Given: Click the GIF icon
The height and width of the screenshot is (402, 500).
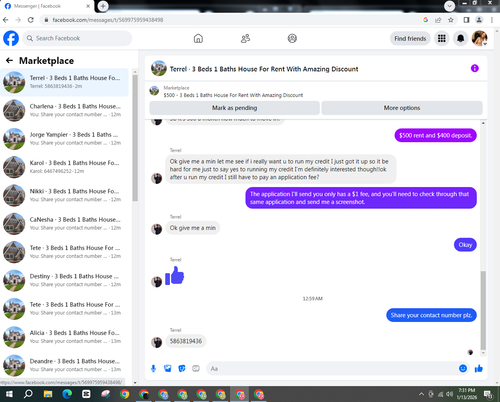Looking at the screenshot, I should pos(196,368).
